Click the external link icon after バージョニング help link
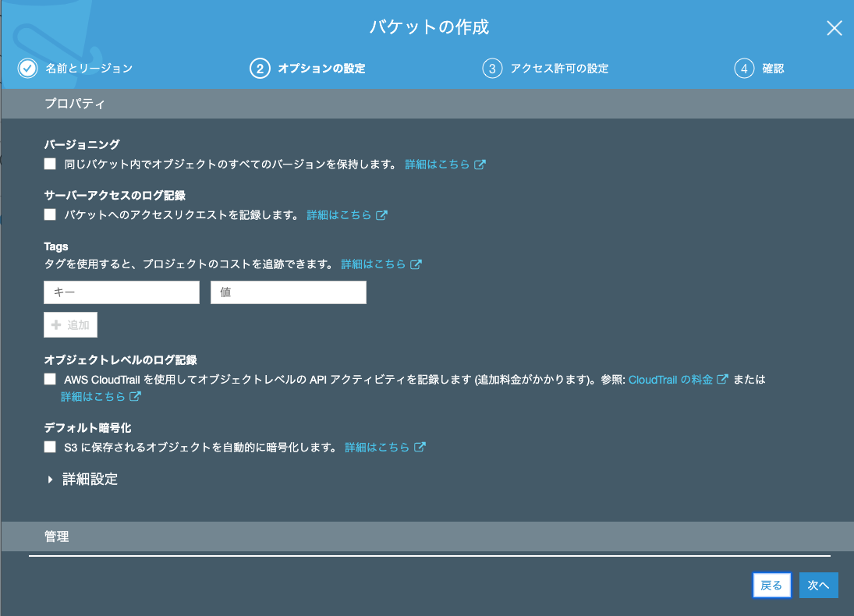The width and height of the screenshot is (854, 616). pos(482,165)
